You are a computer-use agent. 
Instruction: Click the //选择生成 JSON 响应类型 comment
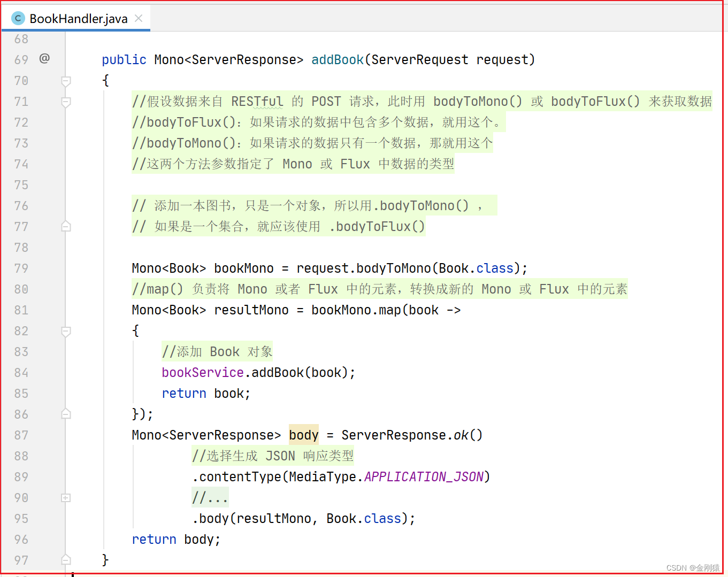[273, 456]
